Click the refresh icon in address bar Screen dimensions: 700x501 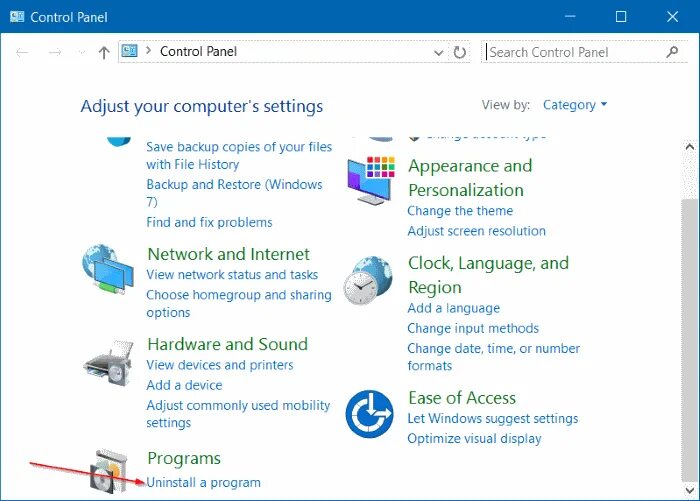pyautogui.click(x=459, y=52)
